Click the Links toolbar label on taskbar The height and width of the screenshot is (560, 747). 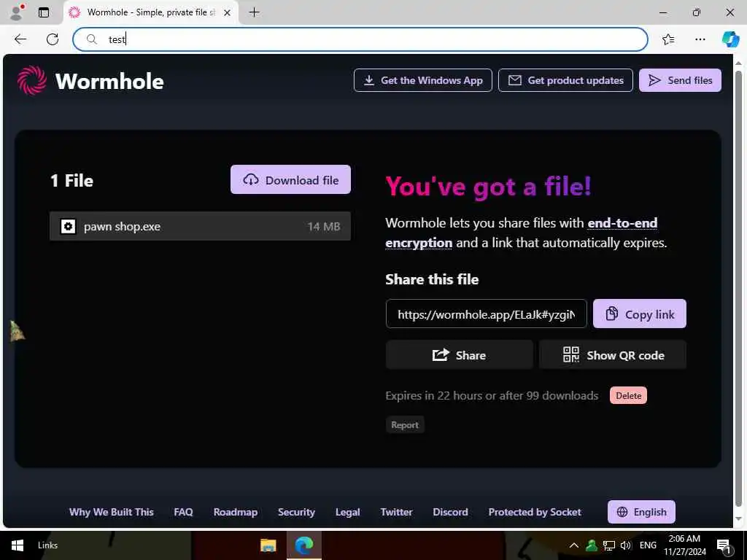(x=47, y=545)
